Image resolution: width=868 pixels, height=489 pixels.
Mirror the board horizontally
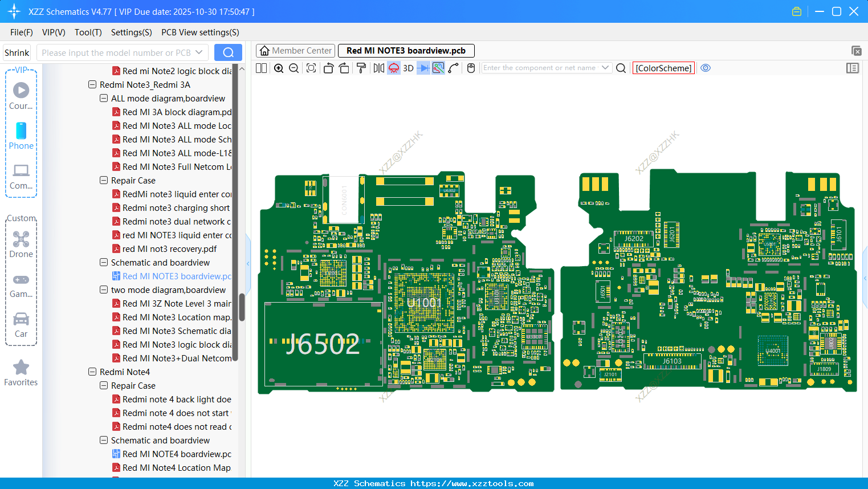pos(379,68)
